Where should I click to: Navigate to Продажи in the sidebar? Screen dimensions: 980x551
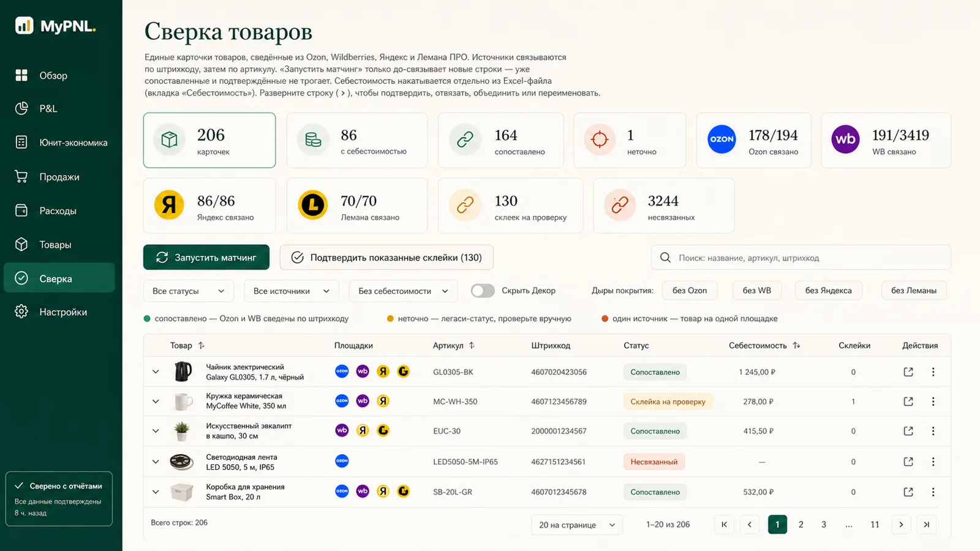[x=59, y=177]
